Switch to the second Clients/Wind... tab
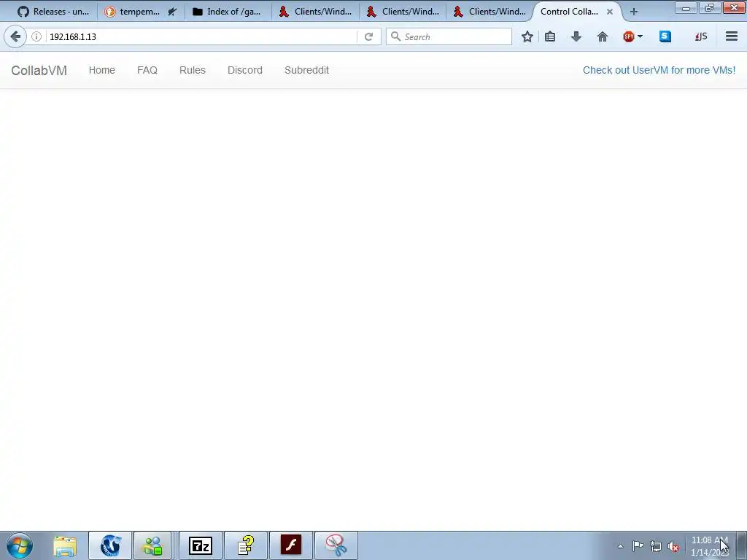The height and width of the screenshot is (560, 747). 403,12
